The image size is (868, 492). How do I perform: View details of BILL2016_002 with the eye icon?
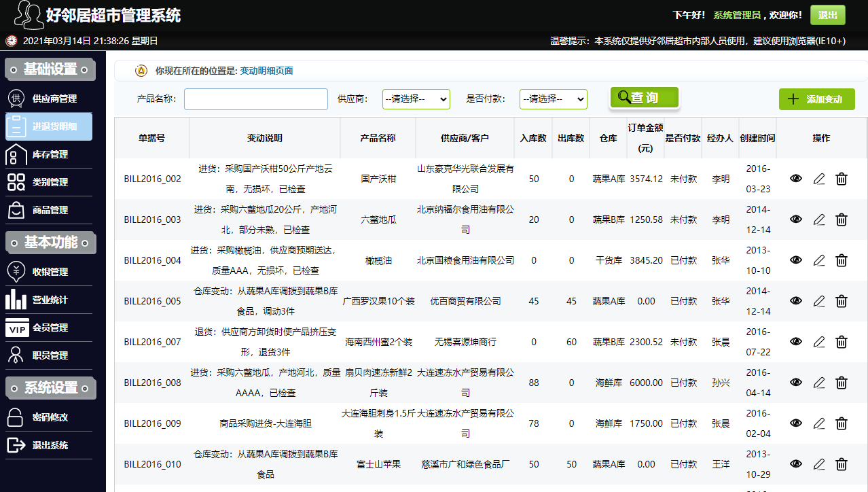(796, 179)
